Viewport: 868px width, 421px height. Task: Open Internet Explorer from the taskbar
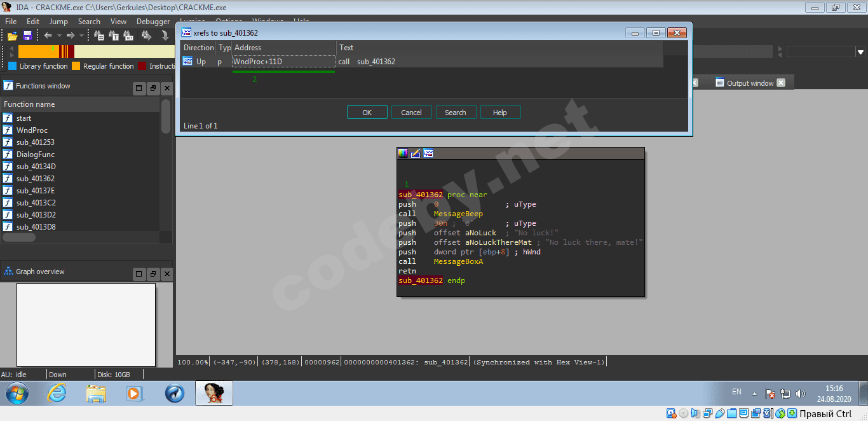(57, 394)
